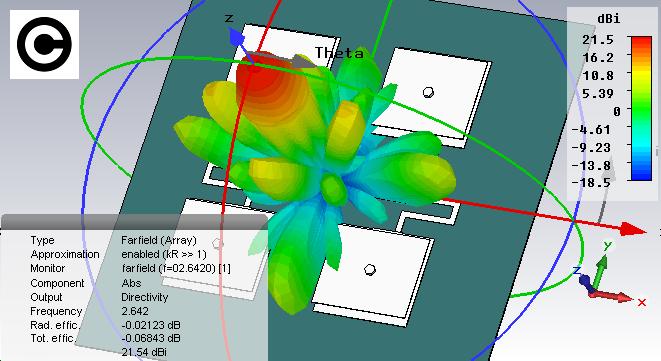Click the Rad. effic. value -0.02123 dB
Viewport: 661px width, 361px height.
point(150,325)
